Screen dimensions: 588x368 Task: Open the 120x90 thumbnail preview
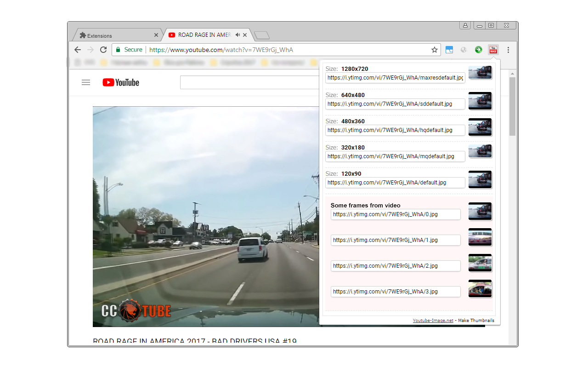pyautogui.click(x=480, y=179)
